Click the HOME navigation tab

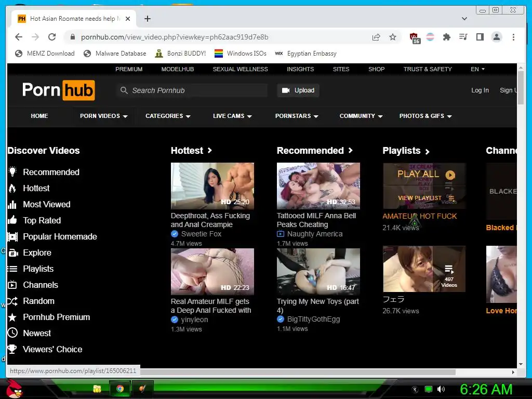click(x=39, y=116)
